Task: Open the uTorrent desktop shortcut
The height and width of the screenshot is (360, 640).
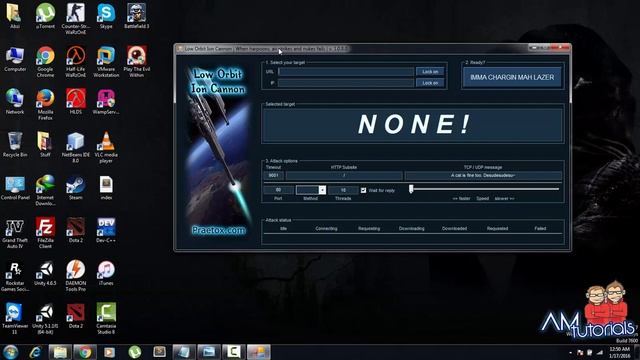Action: 45,16
